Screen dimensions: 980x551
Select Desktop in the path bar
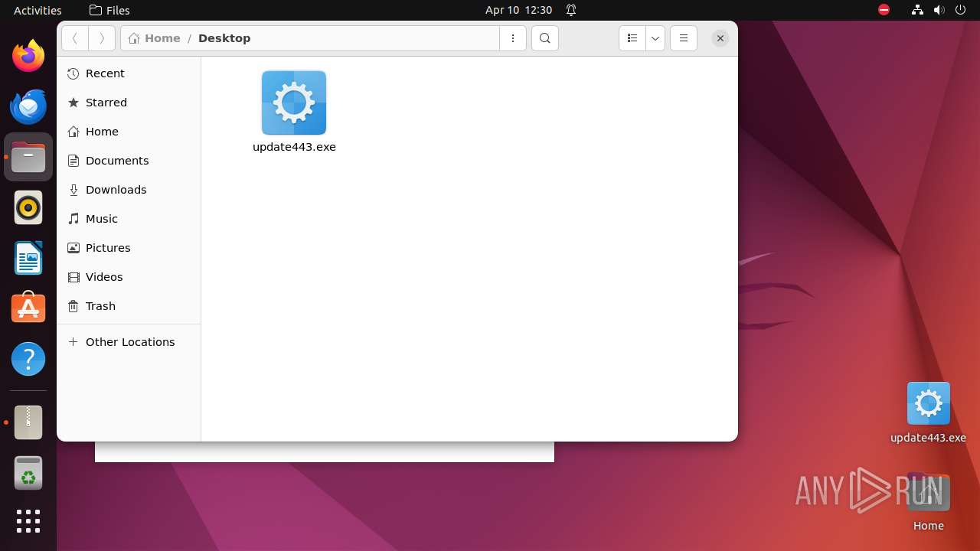click(224, 38)
